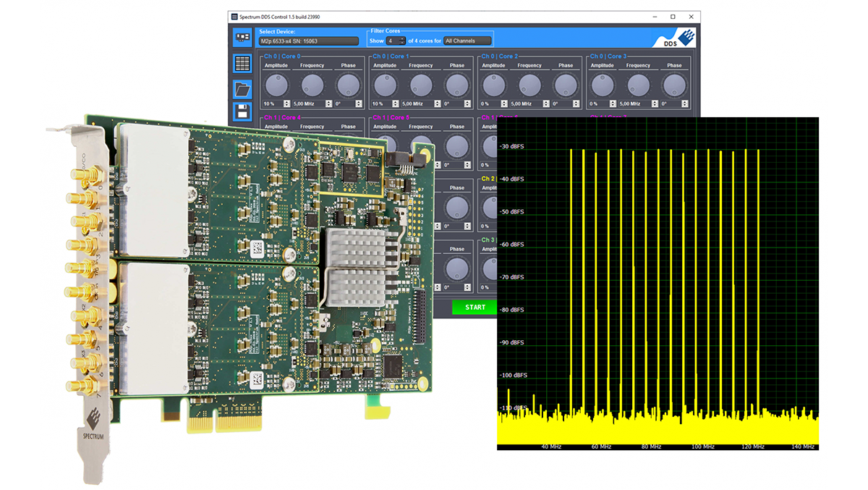
Task: Click the Ch 0 Core 1 Frequency knob
Action: coord(421,85)
